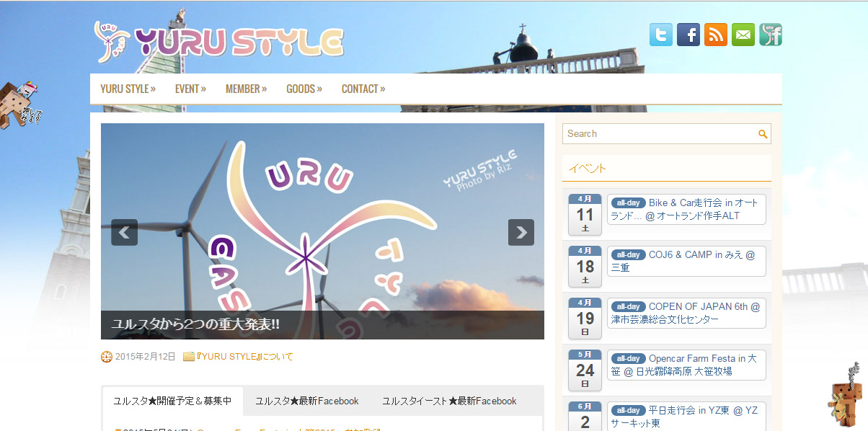The image size is (868, 431).
Task: Open the Twitter social icon
Action: point(660,35)
